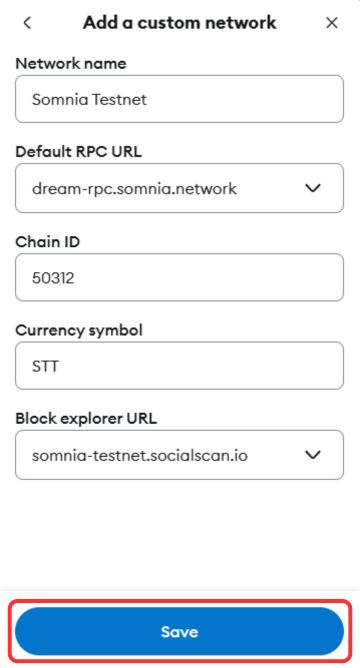Focus the Chain ID input field
Viewport: 360px width, 668px height.
179,278
